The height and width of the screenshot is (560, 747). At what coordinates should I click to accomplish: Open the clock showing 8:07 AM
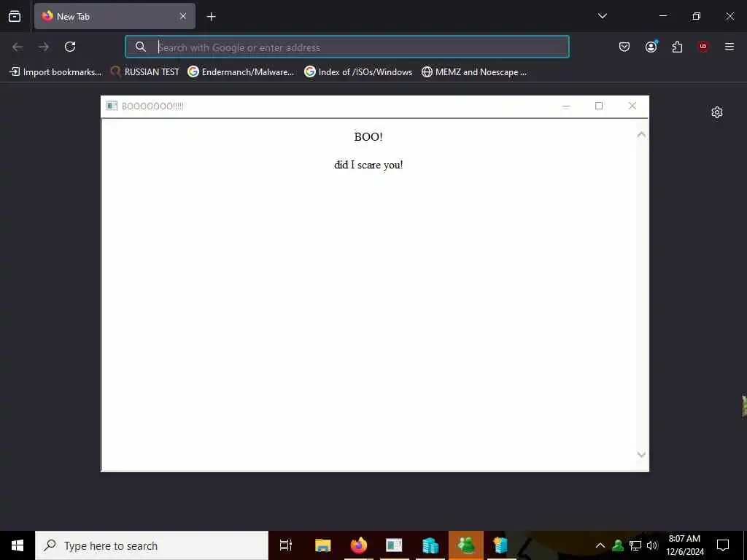(684, 545)
